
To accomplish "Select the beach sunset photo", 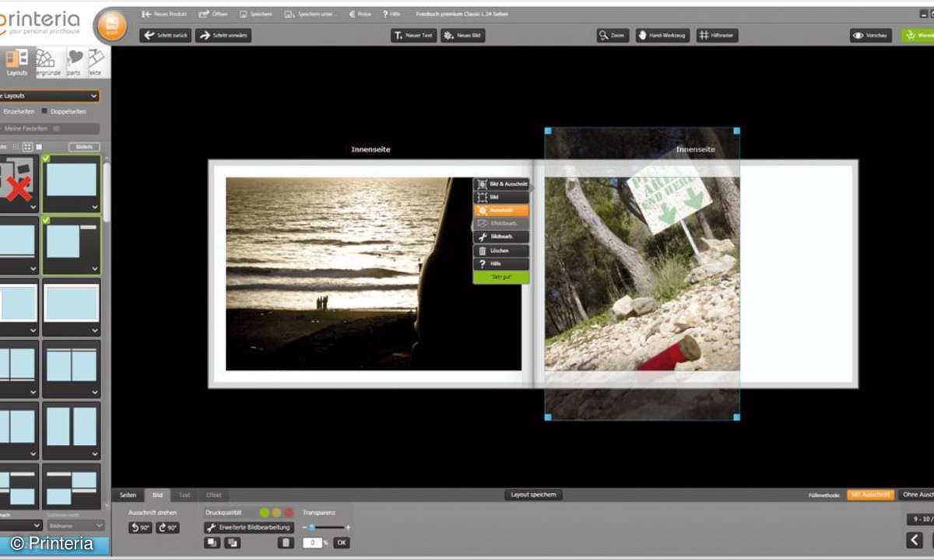I will click(x=374, y=274).
